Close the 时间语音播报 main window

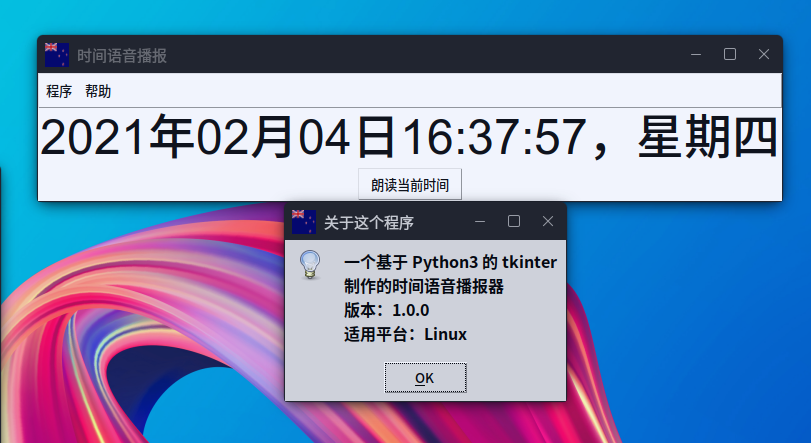point(764,54)
